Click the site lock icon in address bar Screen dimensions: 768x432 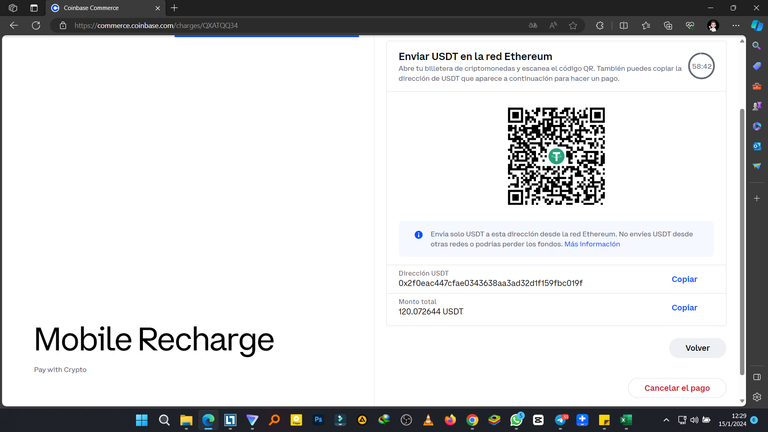[x=63, y=25]
